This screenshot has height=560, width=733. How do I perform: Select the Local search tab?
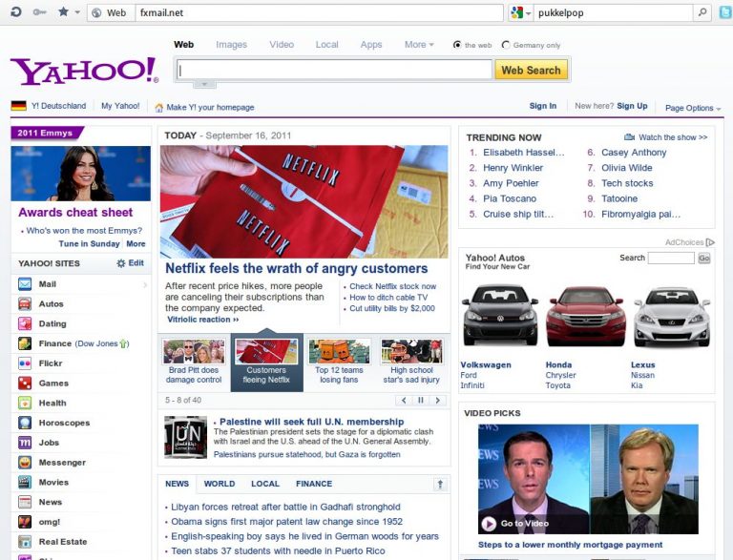tap(326, 45)
